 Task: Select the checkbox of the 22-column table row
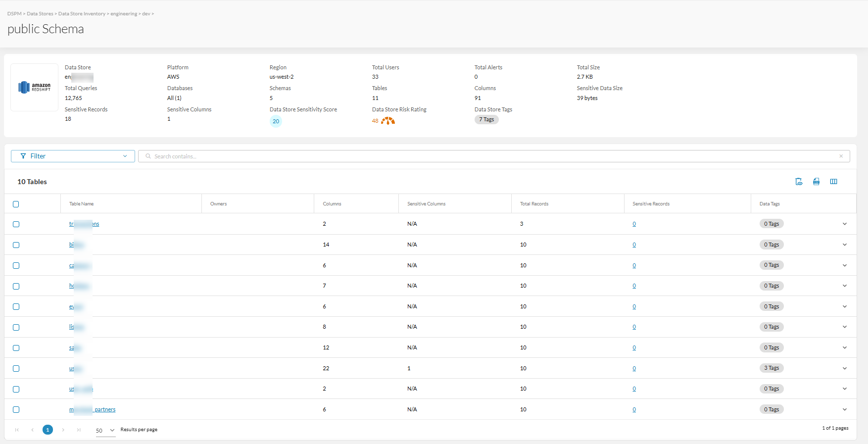tap(16, 368)
